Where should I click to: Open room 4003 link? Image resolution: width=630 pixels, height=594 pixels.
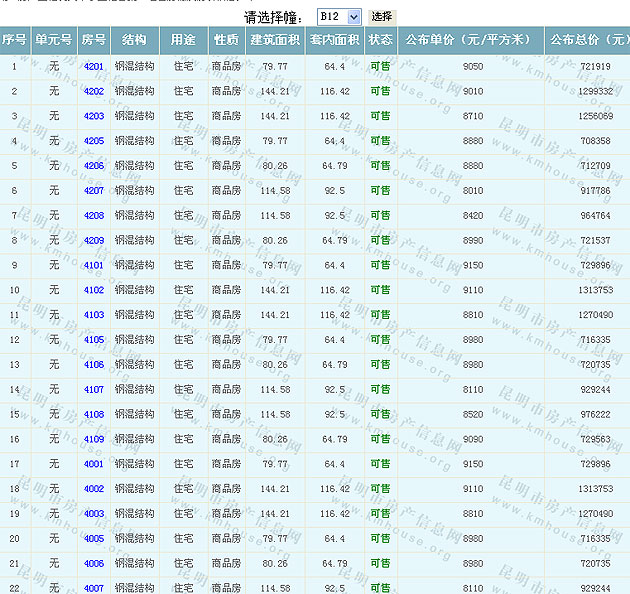tap(94, 514)
